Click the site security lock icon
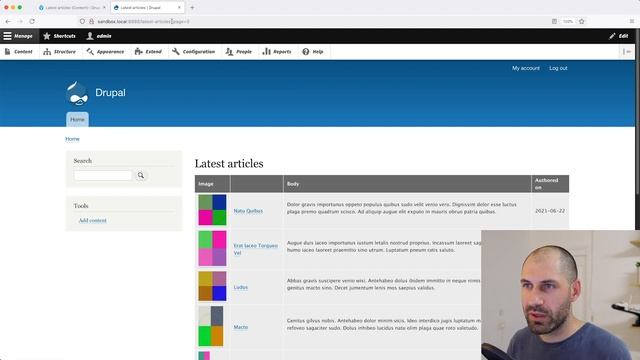The image size is (640, 360). pos(91,21)
